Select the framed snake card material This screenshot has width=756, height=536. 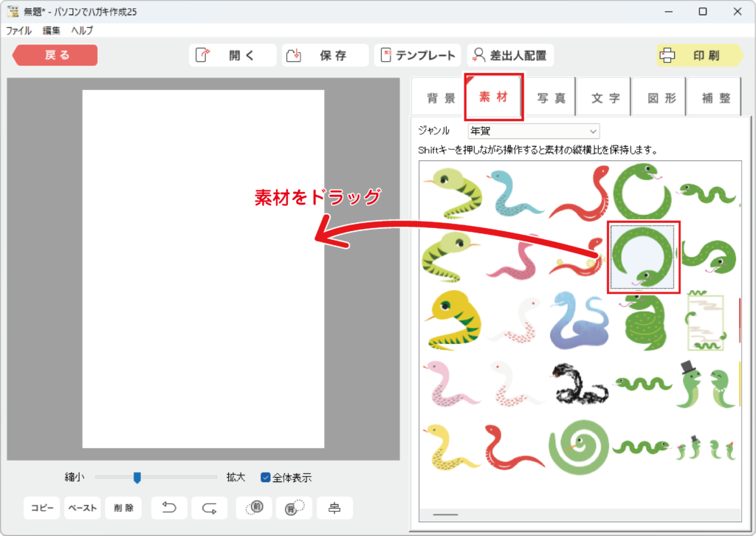[x=705, y=320]
